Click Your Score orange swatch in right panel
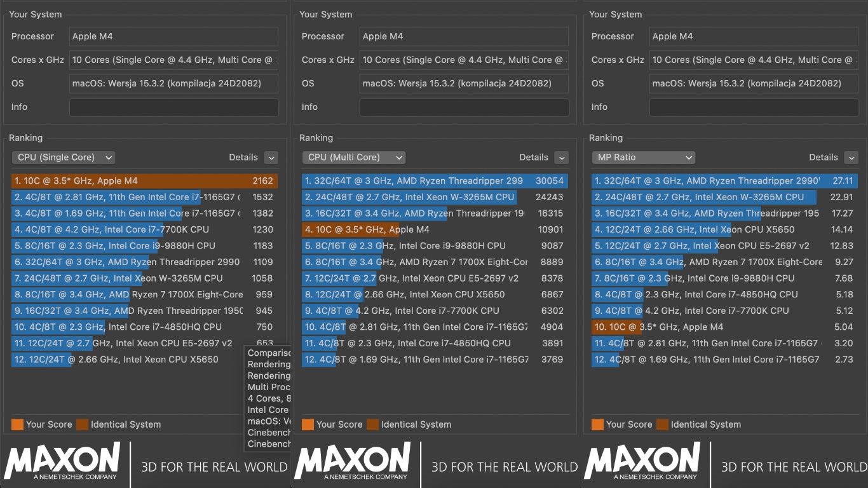This screenshot has height=488, width=868. click(597, 424)
